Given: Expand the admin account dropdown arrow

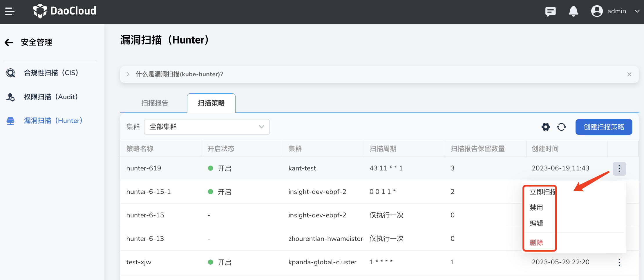Looking at the screenshot, I should [x=637, y=11].
